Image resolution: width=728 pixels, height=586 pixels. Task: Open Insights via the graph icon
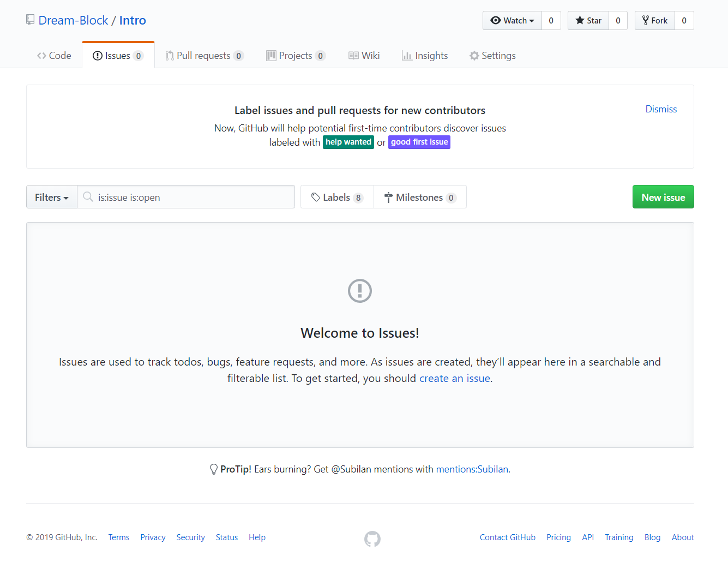pos(407,55)
